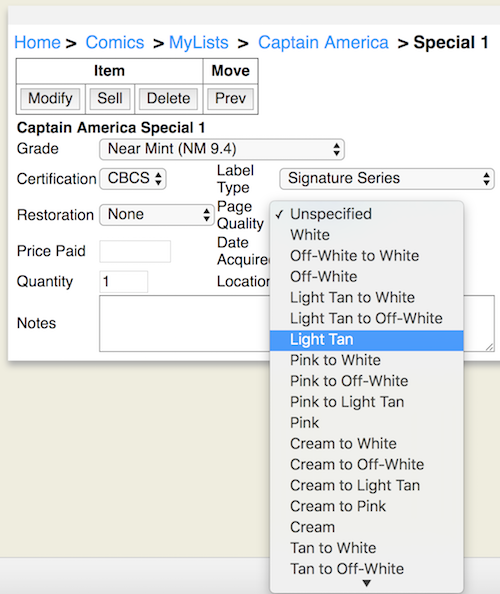Click the Modify button
The height and width of the screenshot is (594, 500).
coord(50,99)
